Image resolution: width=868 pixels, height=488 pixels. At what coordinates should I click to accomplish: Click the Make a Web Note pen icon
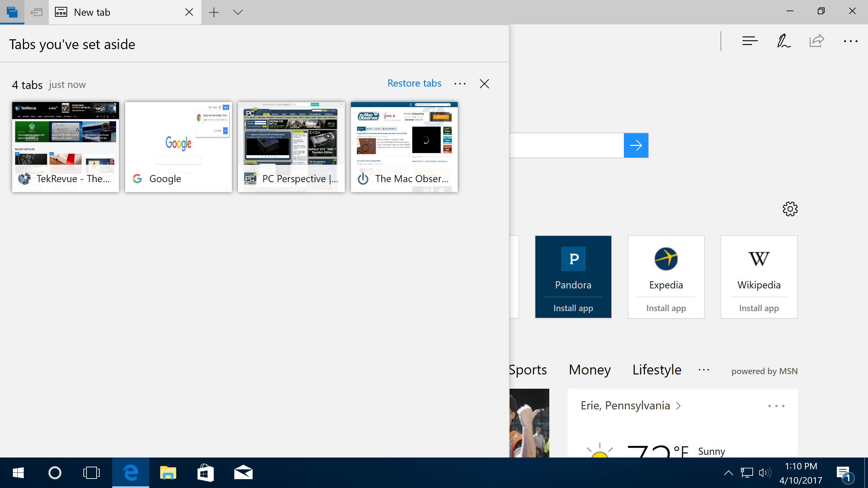pyautogui.click(x=784, y=41)
